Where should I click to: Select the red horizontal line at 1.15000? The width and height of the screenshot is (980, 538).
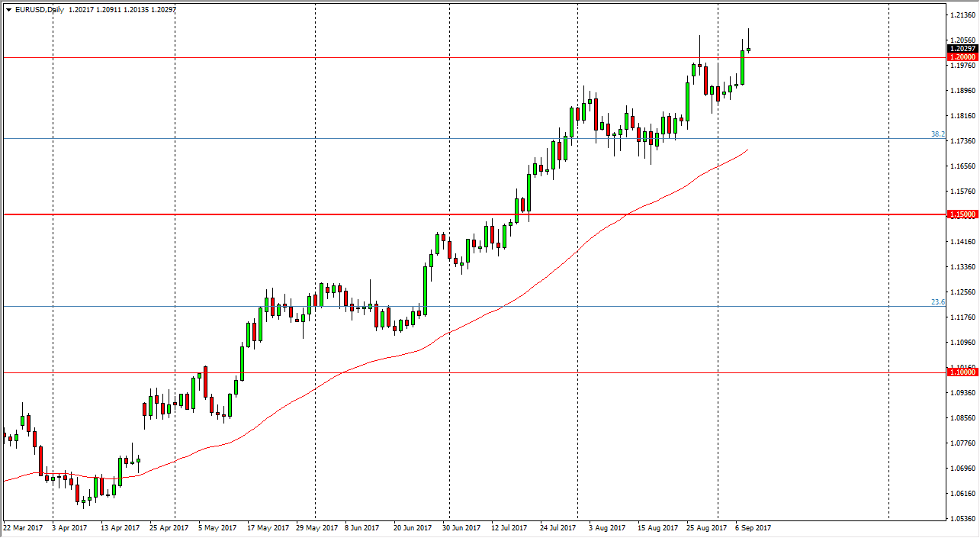point(458,214)
